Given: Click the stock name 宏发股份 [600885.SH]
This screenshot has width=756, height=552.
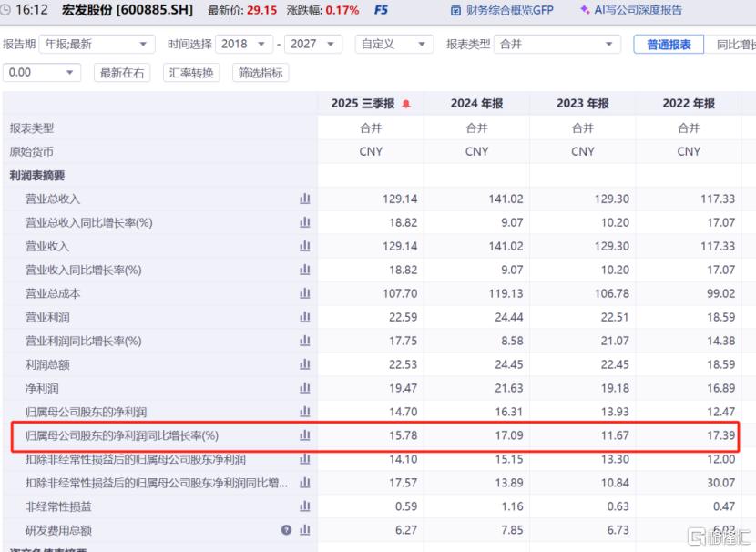Looking at the screenshot, I should pos(128,10).
